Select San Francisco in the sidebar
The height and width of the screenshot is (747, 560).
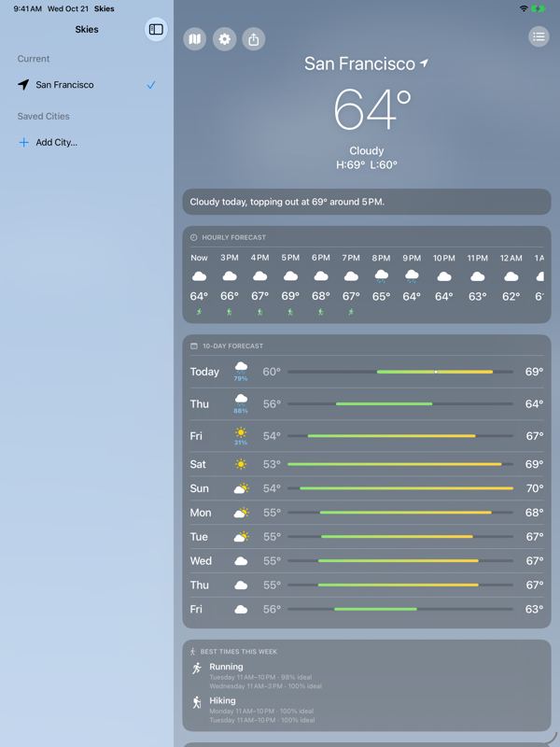[87, 85]
